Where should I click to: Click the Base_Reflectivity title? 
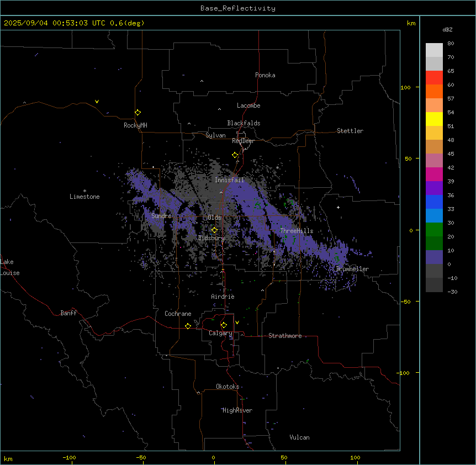pos(238,8)
